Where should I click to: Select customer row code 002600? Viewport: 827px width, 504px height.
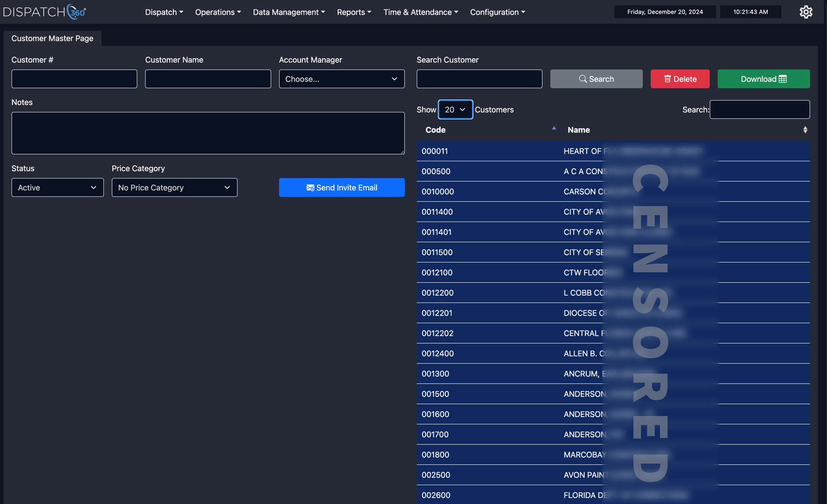[613, 495]
